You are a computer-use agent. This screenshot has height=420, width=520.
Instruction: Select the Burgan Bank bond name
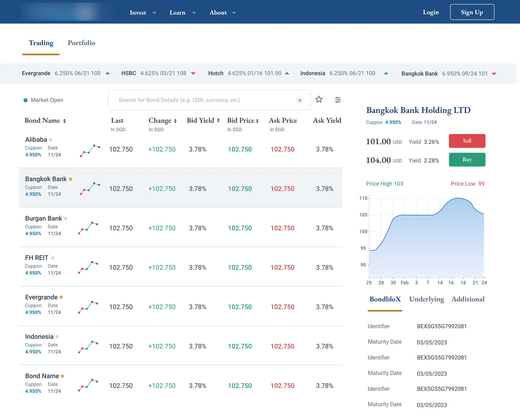coord(43,219)
